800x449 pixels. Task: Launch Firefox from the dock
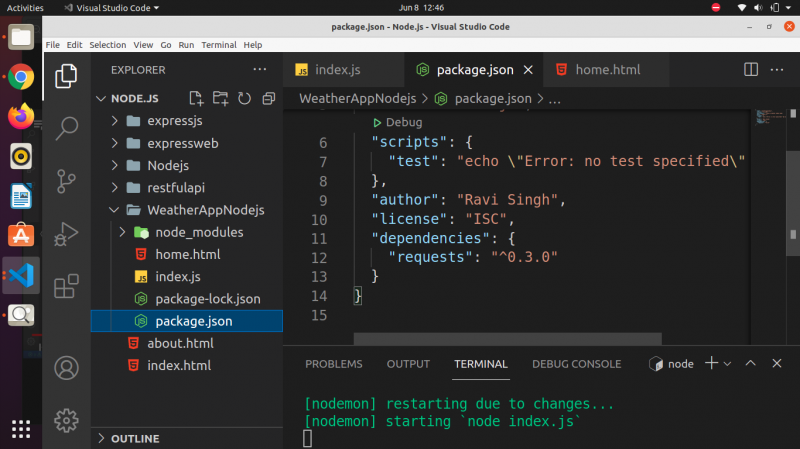point(21,116)
